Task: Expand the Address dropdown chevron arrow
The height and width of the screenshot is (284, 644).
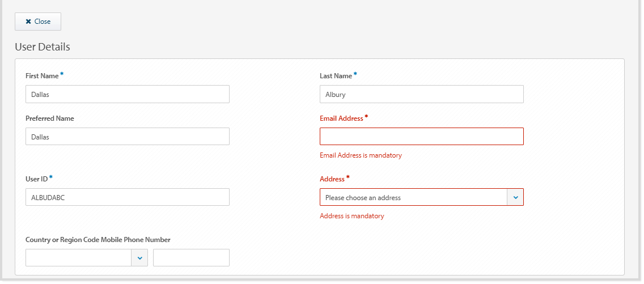Action: (x=515, y=197)
